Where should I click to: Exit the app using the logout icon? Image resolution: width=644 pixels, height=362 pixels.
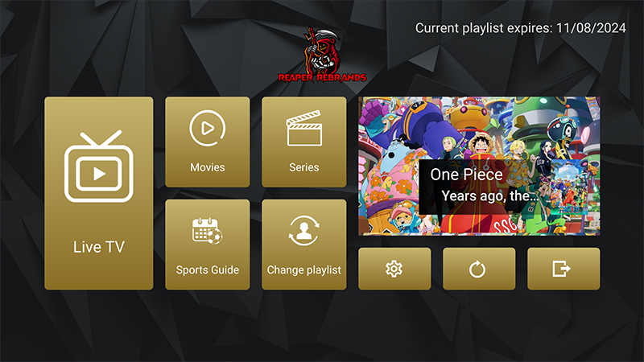point(563,269)
